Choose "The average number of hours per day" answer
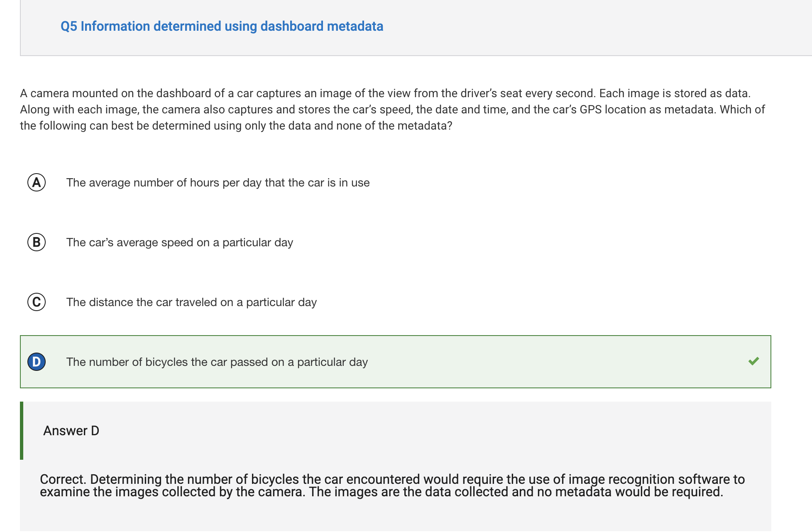The image size is (812, 532). [x=218, y=183]
